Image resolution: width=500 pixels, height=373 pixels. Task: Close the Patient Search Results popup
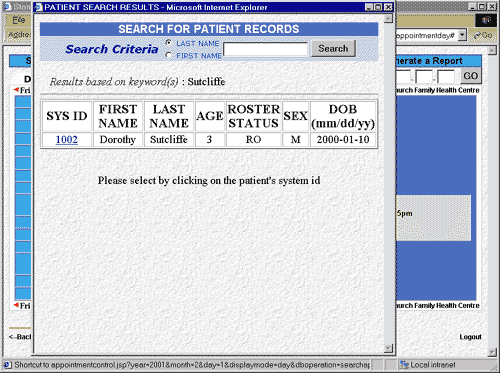point(388,7)
